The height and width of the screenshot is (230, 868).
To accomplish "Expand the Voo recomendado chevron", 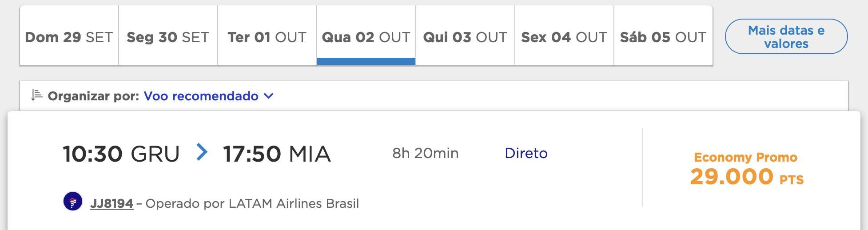I will point(268,96).
